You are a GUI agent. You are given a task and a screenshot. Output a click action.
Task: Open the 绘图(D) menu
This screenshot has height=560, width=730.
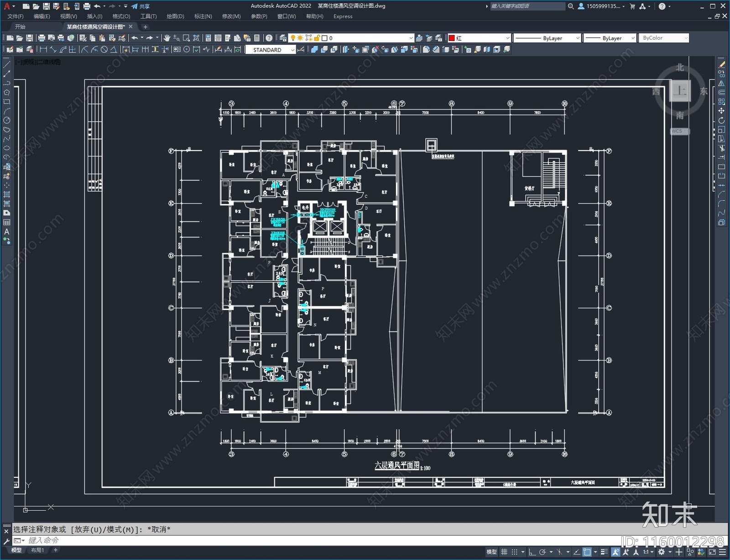point(175,16)
